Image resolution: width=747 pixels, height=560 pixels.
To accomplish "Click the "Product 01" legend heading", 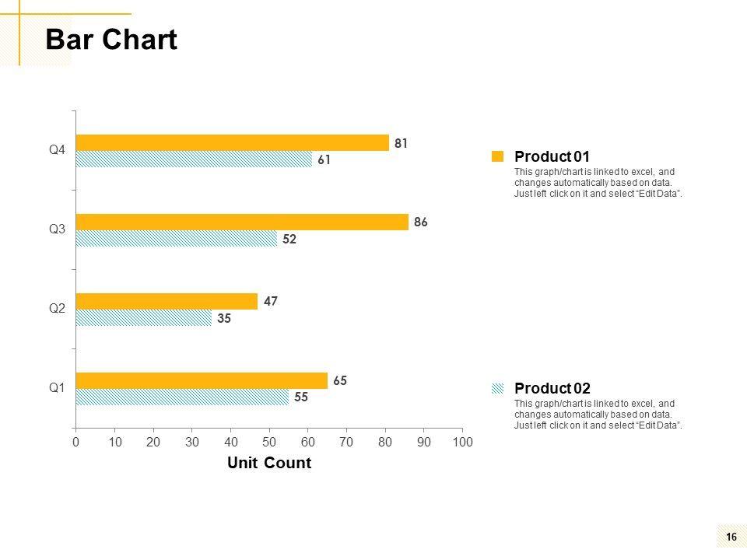I will [x=552, y=156].
